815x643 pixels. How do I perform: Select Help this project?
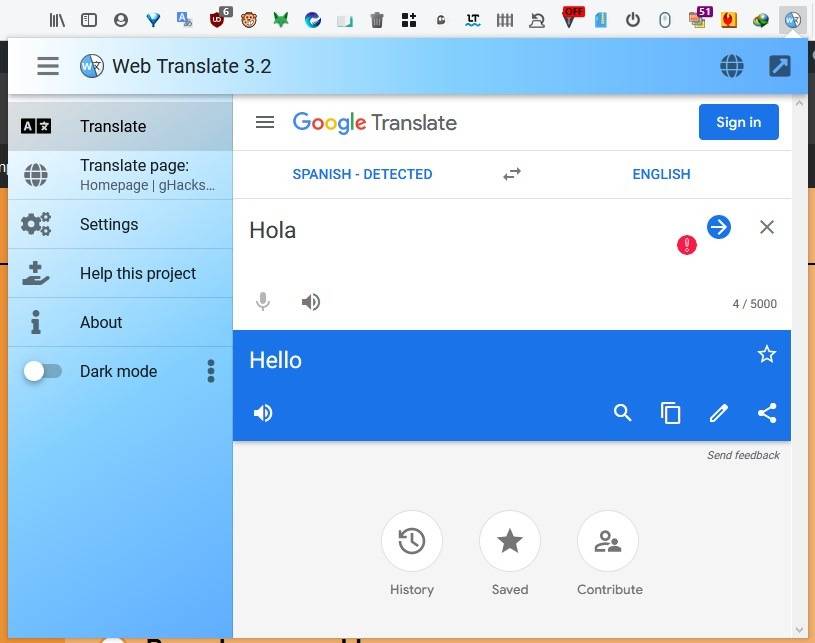tap(120, 273)
